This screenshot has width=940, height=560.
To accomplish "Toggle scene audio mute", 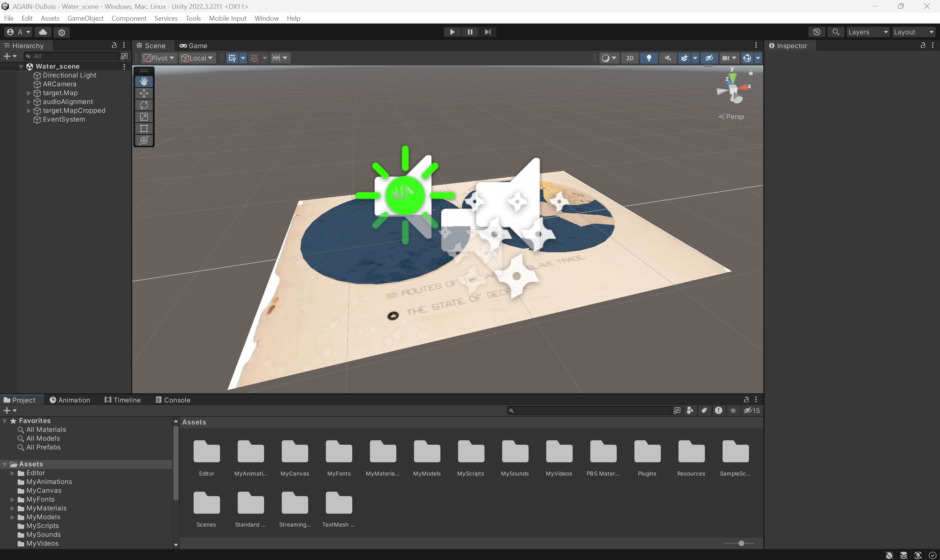I will click(668, 58).
